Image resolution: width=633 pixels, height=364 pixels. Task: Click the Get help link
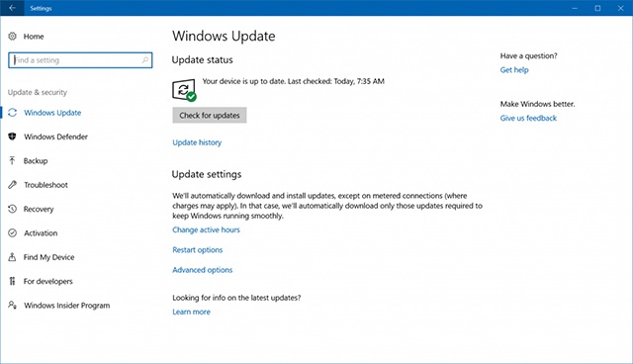(x=514, y=70)
